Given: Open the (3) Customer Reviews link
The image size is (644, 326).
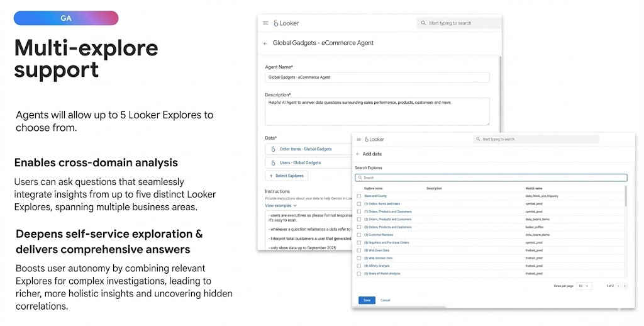Looking at the screenshot, I should coord(379,235).
